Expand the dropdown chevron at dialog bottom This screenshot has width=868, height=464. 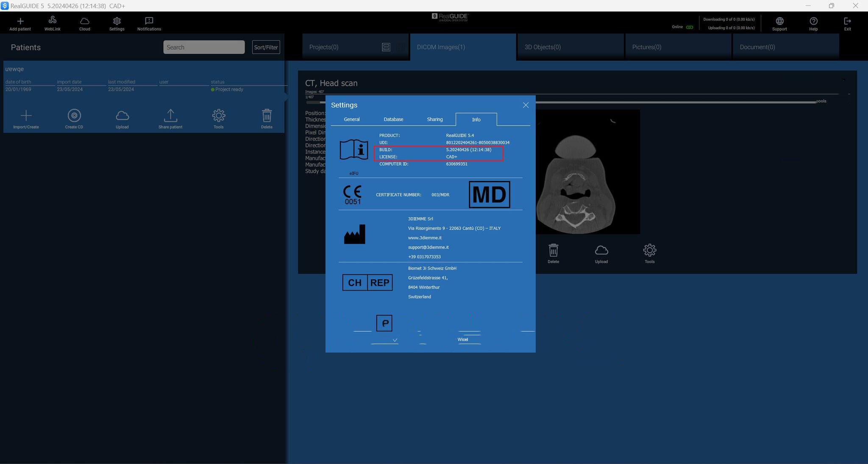coord(395,340)
